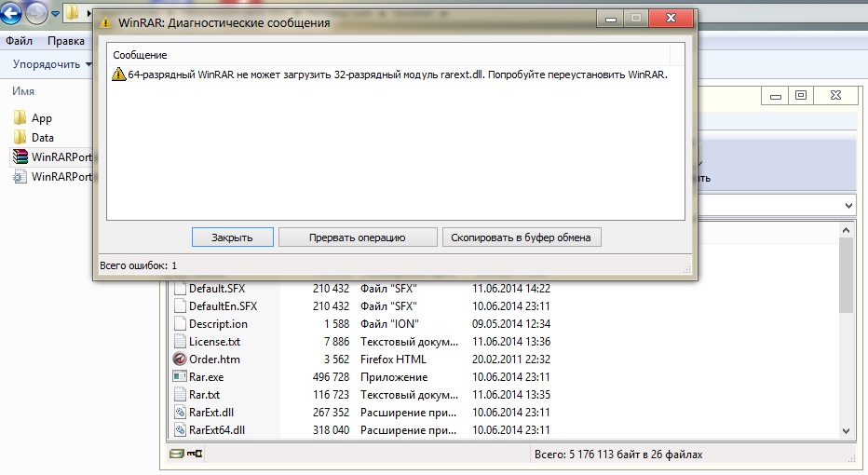Open the WinRAR address path dropdown arrow
Screen dimensions: 868x475
click(x=848, y=206)
